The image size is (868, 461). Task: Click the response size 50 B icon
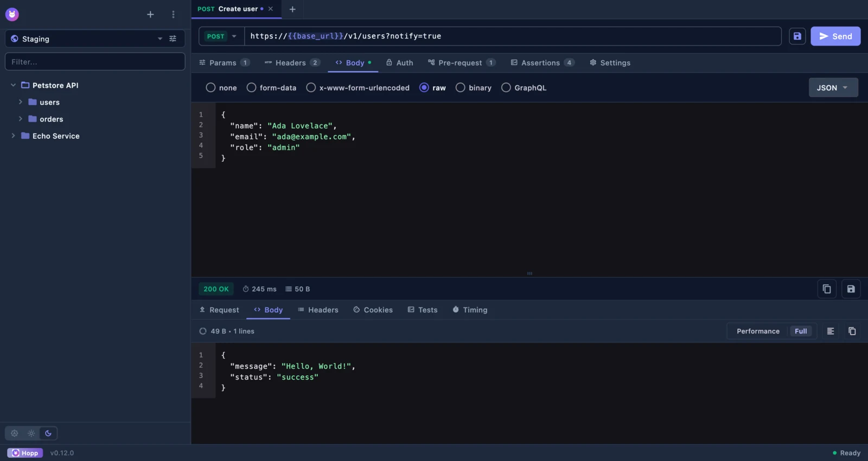289,289
